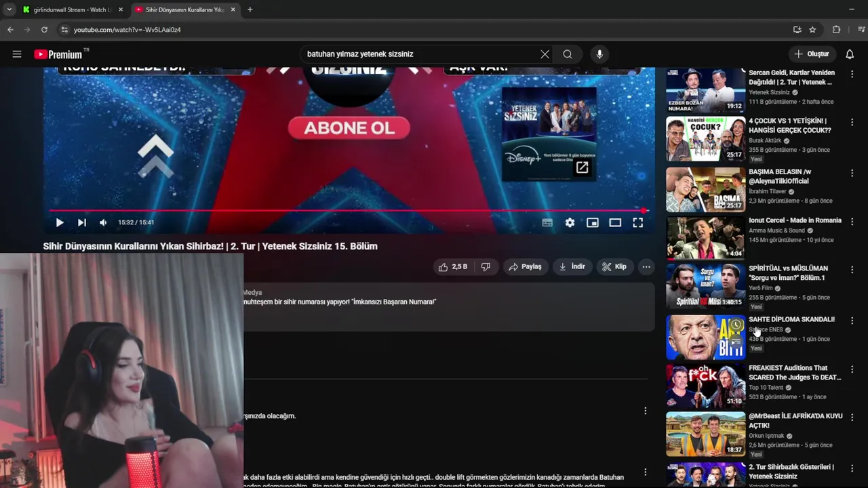Click the address bar URL
The width and height of the screenshot is (868, 488).
click(x=127, y=30)
